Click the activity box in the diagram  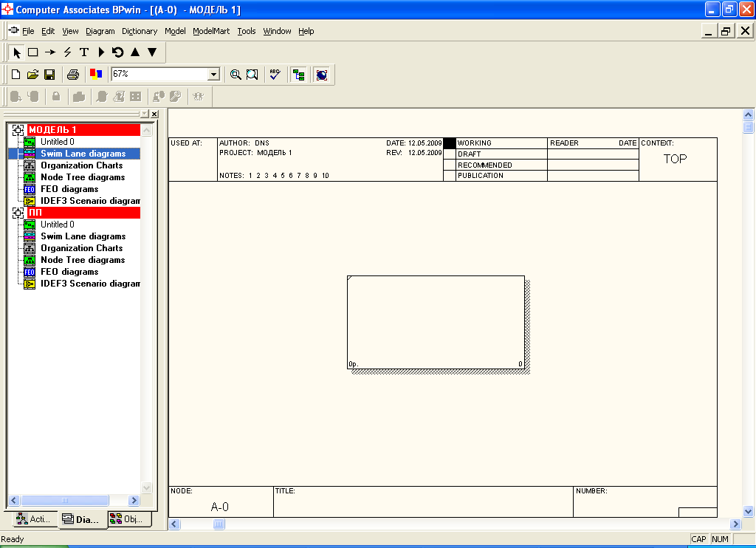[436, 322]
